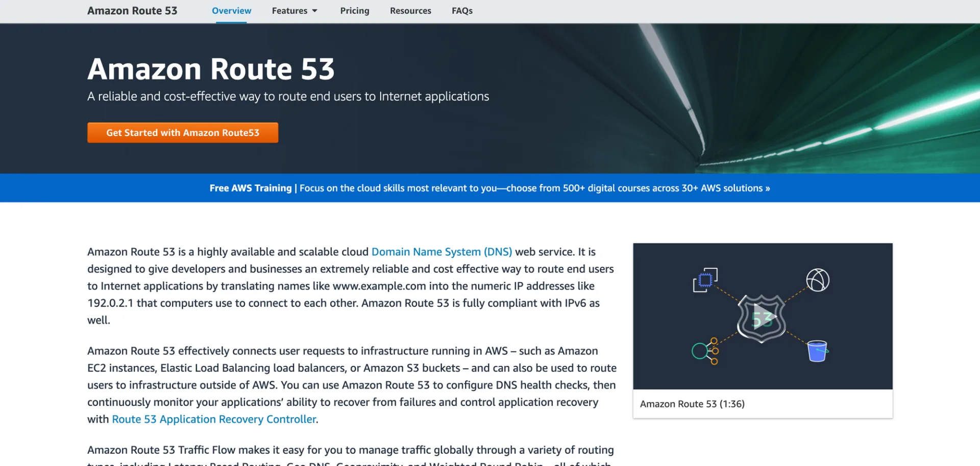
Task: Open Route 53 Application Recovery Controller link
Action: tap(214, 420)
